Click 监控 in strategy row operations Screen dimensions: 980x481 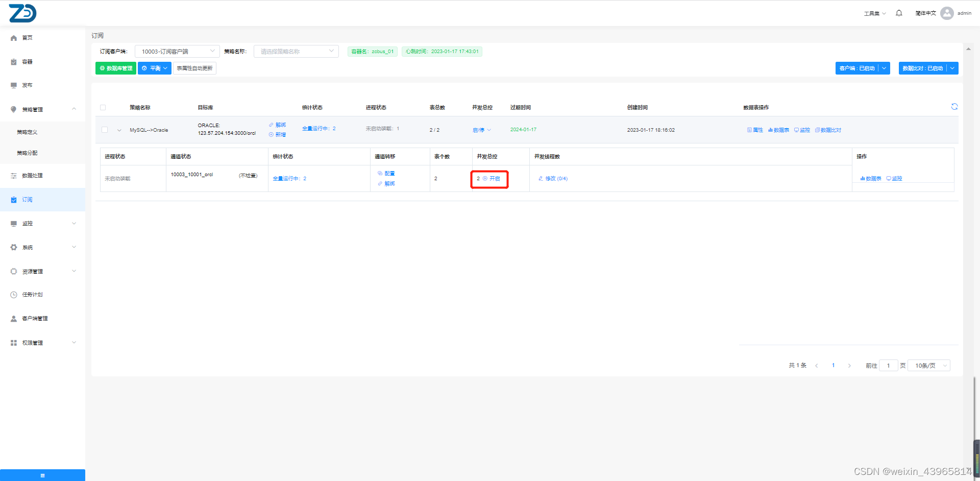pos(802,130)
